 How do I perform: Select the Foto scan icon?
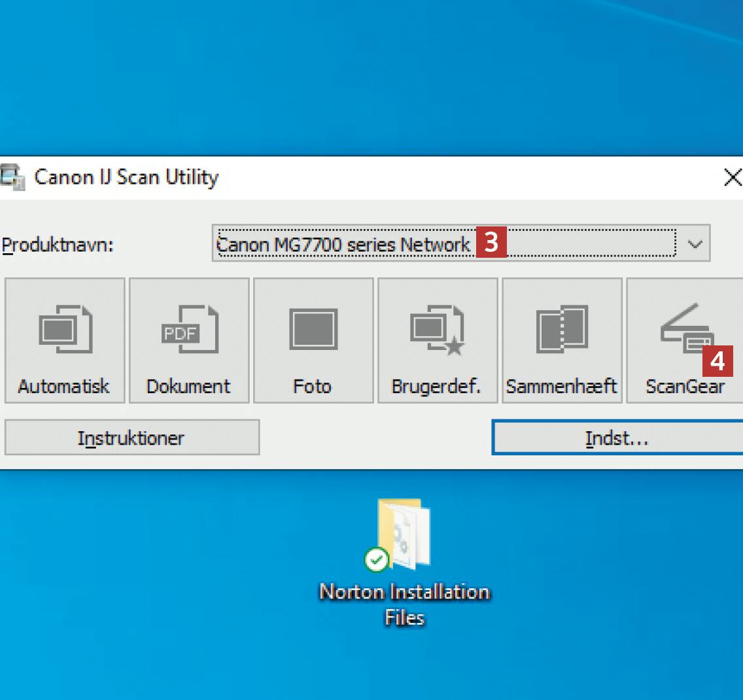(x=313, y=330)
